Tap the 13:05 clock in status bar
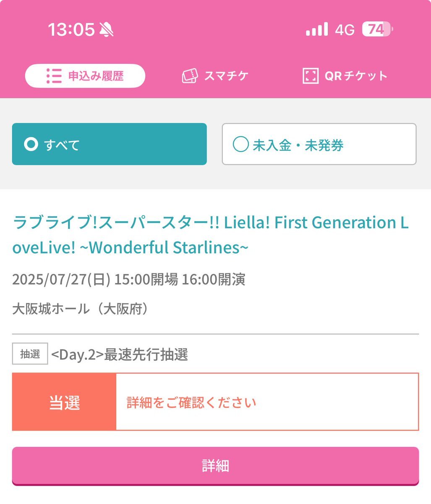431x504 pixels. click(x=71, y=29)
